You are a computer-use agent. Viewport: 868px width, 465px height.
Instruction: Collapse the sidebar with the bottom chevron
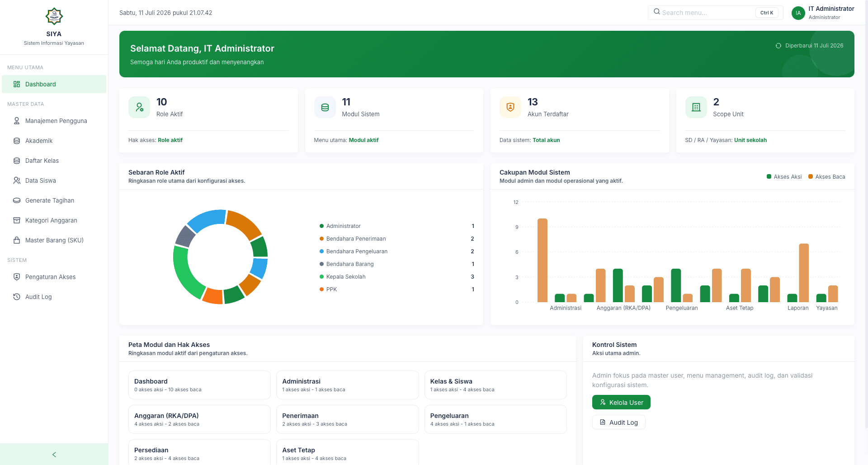54,455
